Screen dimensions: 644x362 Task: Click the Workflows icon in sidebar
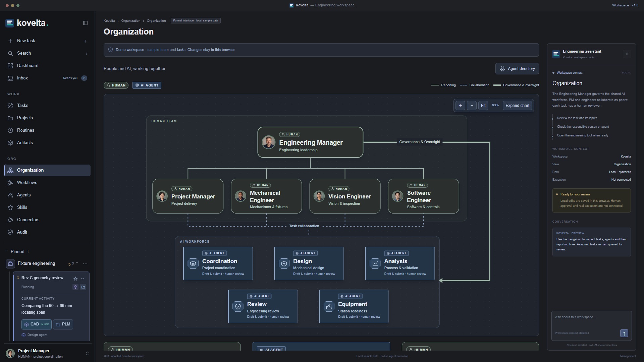pos(10,183)
